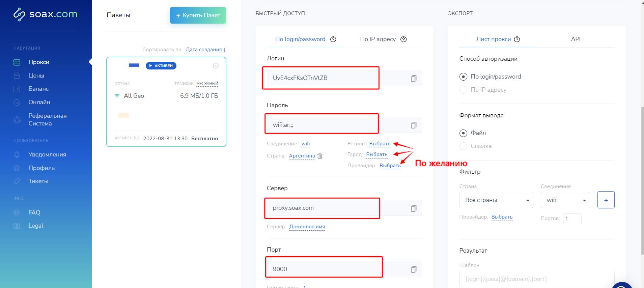Click the Legal sidebar icon
644x288 pixels.
tap(17, 226)
